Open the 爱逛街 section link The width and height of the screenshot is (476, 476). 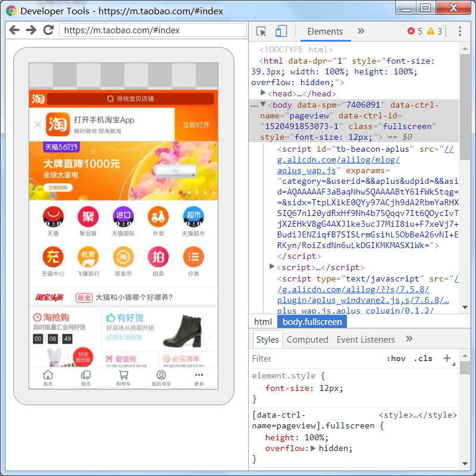click(121, 359)
